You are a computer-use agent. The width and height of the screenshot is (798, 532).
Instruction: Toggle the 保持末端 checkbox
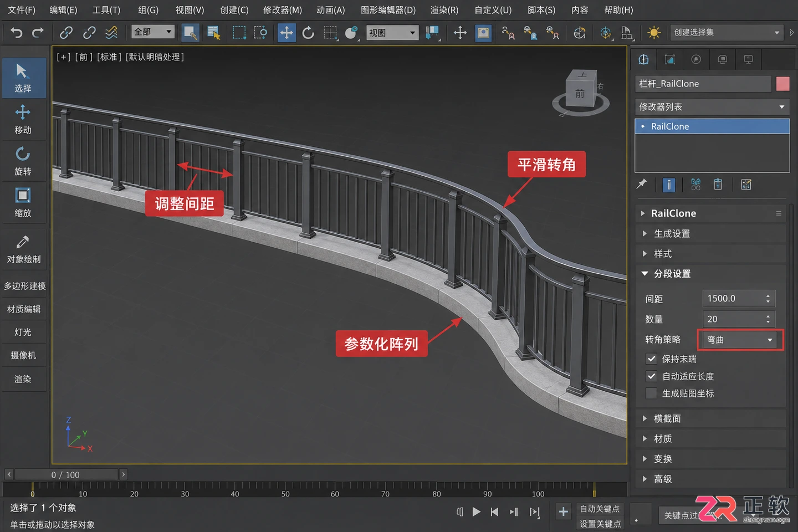pos(652,359)
